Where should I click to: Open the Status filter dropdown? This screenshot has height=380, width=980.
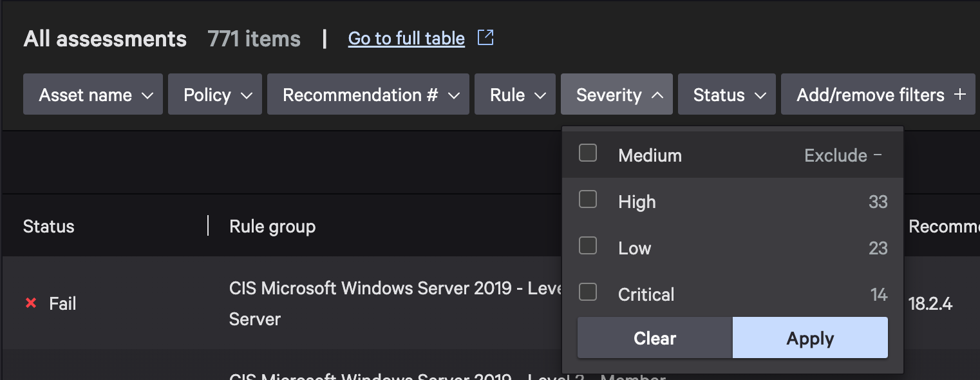pos(726,95)
